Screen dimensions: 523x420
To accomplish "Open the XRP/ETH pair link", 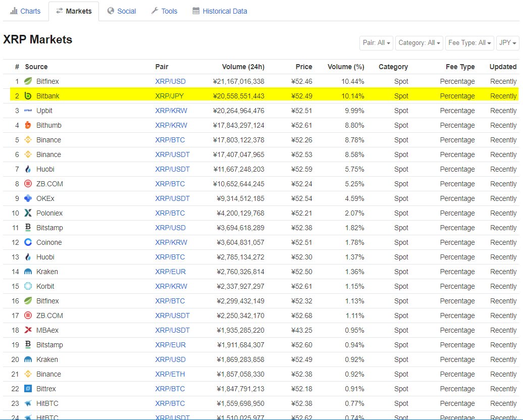I will click(x=170, y=374).
